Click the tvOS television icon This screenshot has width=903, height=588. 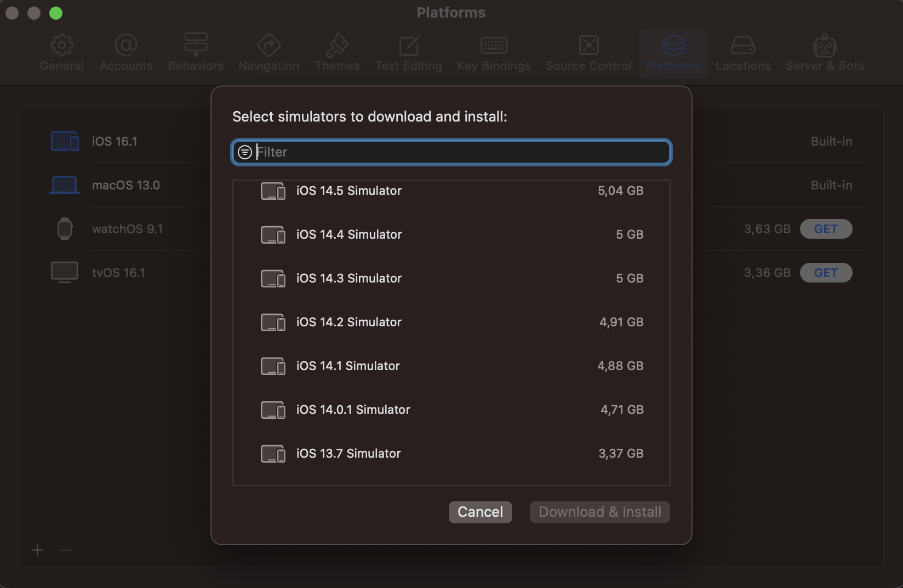(64, 272)
